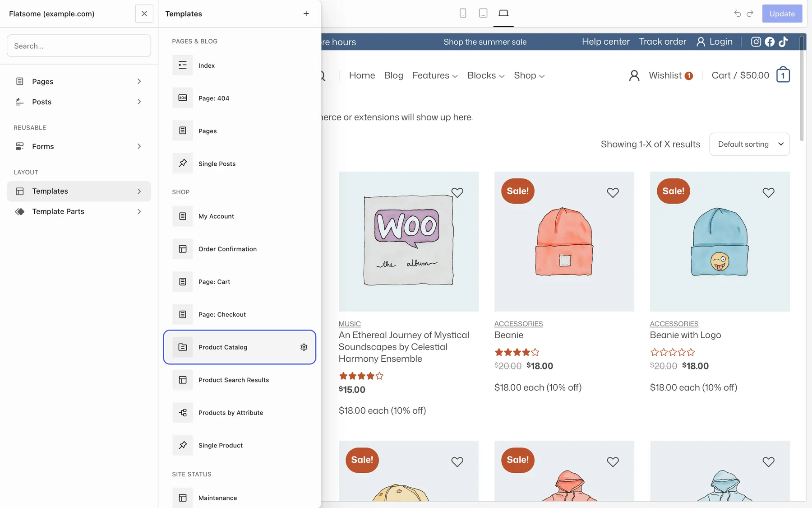Viewport: 812px width, 508px height.
Task: Open the Page: 404 template
Action: coord(239,98)
